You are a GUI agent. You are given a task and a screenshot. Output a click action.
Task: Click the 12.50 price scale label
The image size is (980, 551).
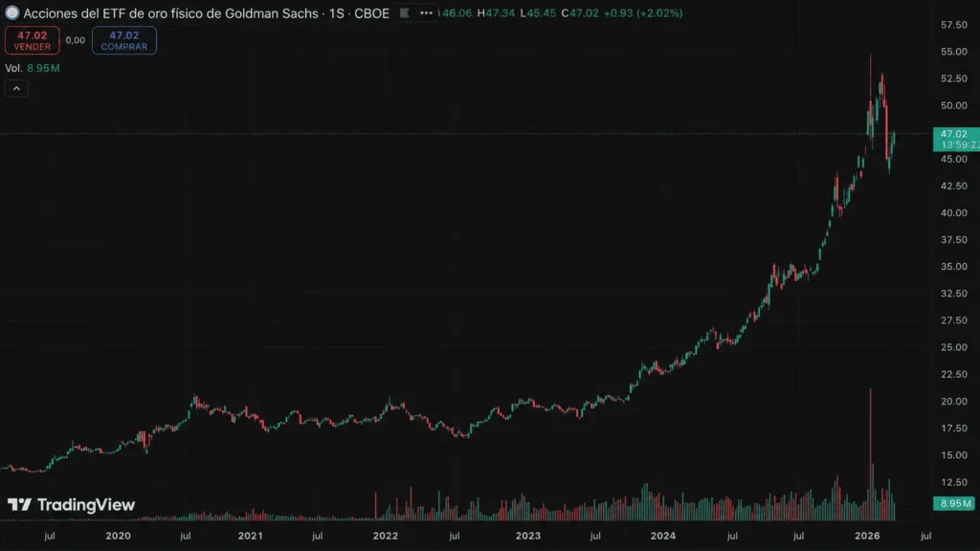point(954,482)
